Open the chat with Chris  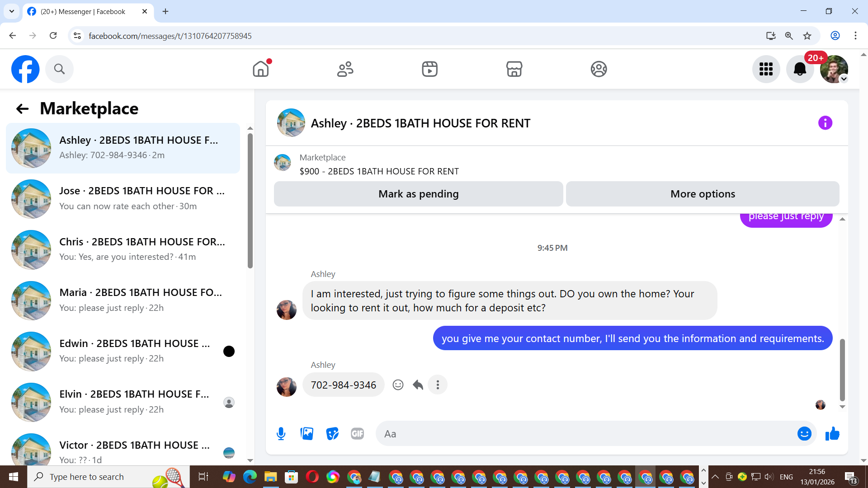pos(123,249)
